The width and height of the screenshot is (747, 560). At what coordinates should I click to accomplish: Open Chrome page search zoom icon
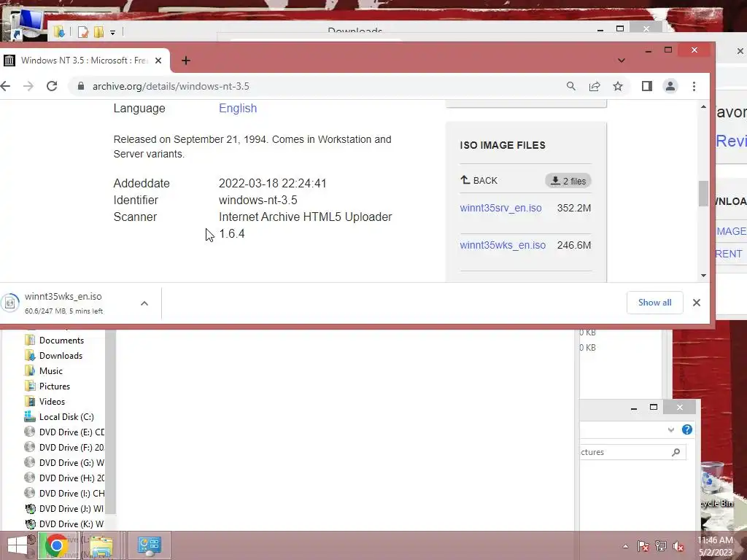tap(570, 86)
